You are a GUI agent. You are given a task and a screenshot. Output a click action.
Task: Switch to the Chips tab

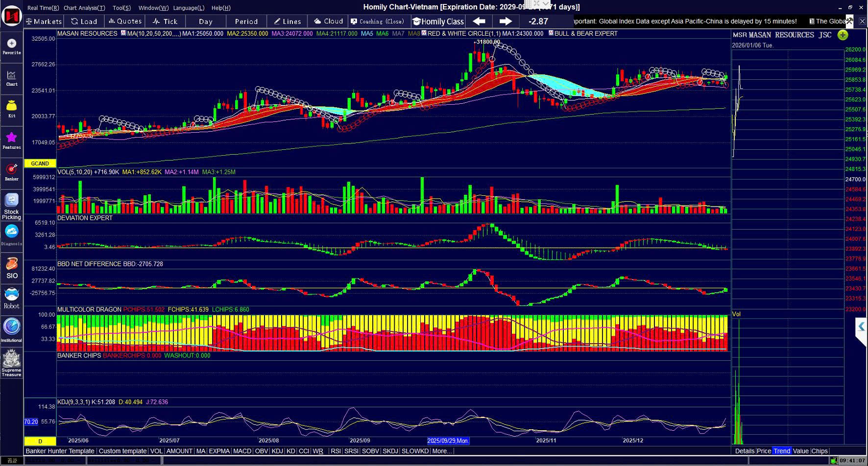pyautogui.click(x=819, y=451)
